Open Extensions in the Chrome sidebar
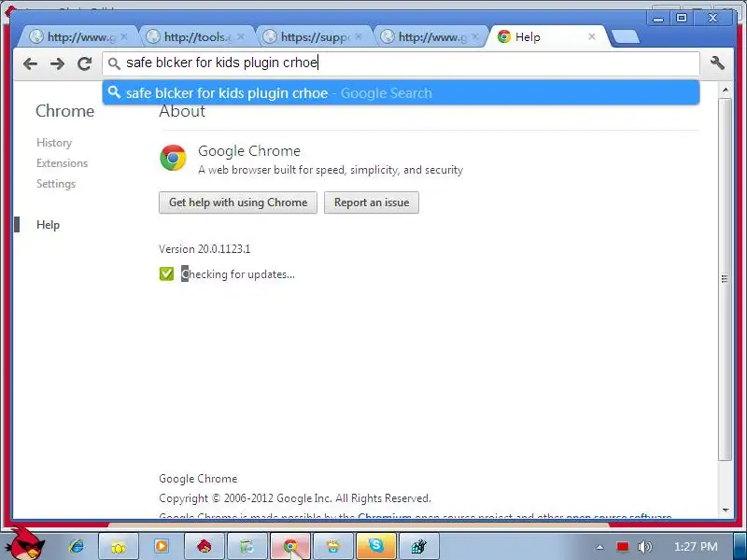 [62, 163]
